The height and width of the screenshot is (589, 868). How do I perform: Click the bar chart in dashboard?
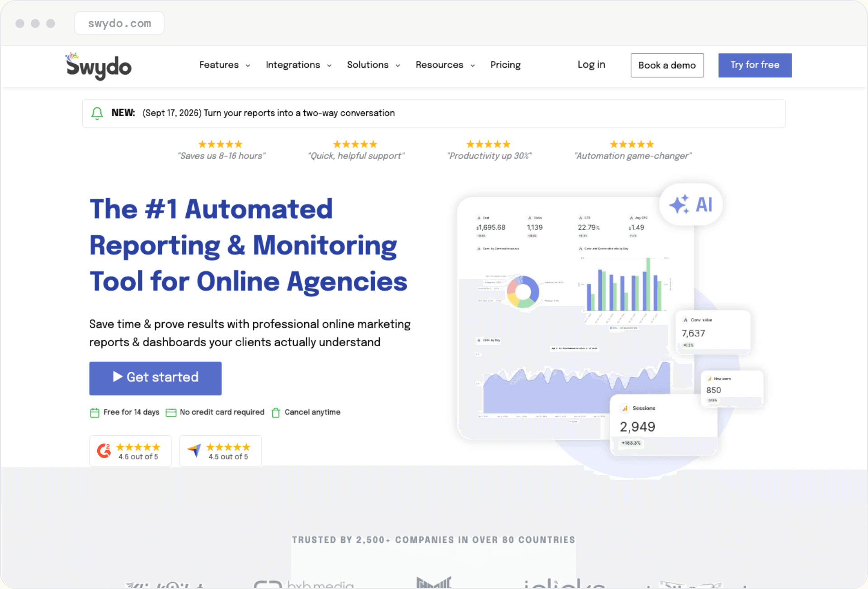(x=624, y=285)
